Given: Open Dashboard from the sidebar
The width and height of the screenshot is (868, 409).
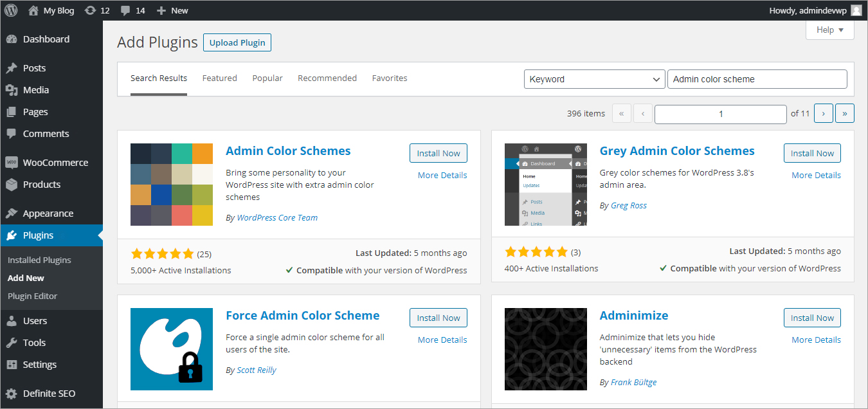Looking at the screenshot, I should click(x=46, y=39).
